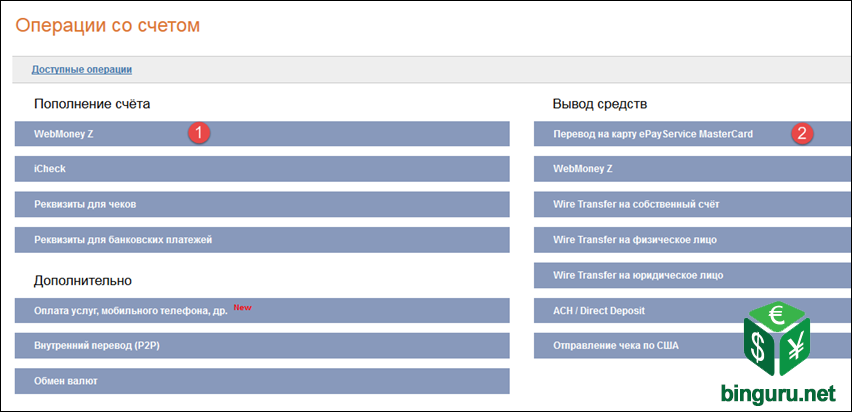Choose Перевод на карту ePayService MasterCard
The width and height of the screenshot is (852, 412).
(693, 134)
